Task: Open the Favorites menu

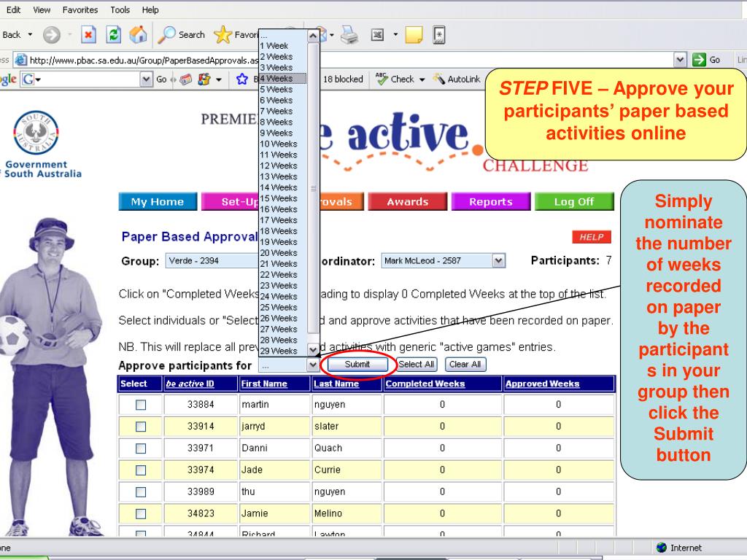Action: coord(80,9)
